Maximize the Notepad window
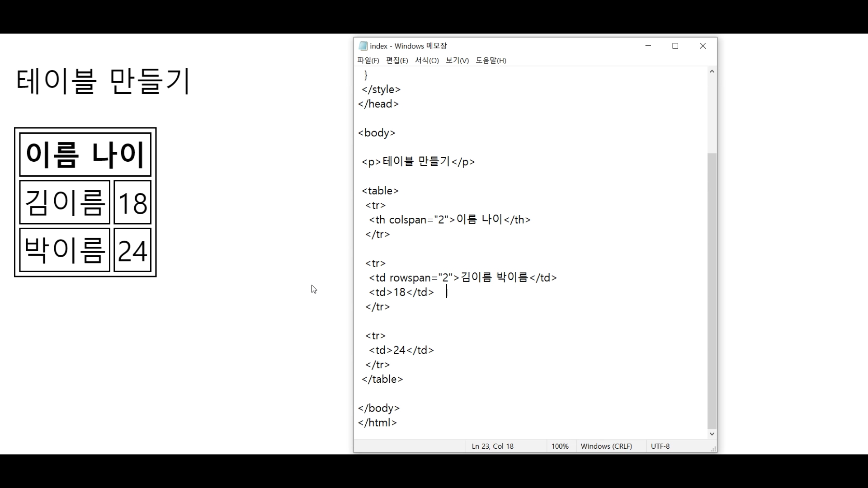The image size is (868, 488). tap(675, 46)
